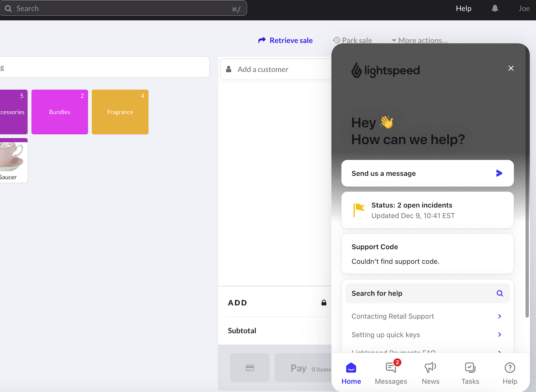Viewport: 536px width, 392px height.
Task: Click the top Search input field
Action: point(123,8)
